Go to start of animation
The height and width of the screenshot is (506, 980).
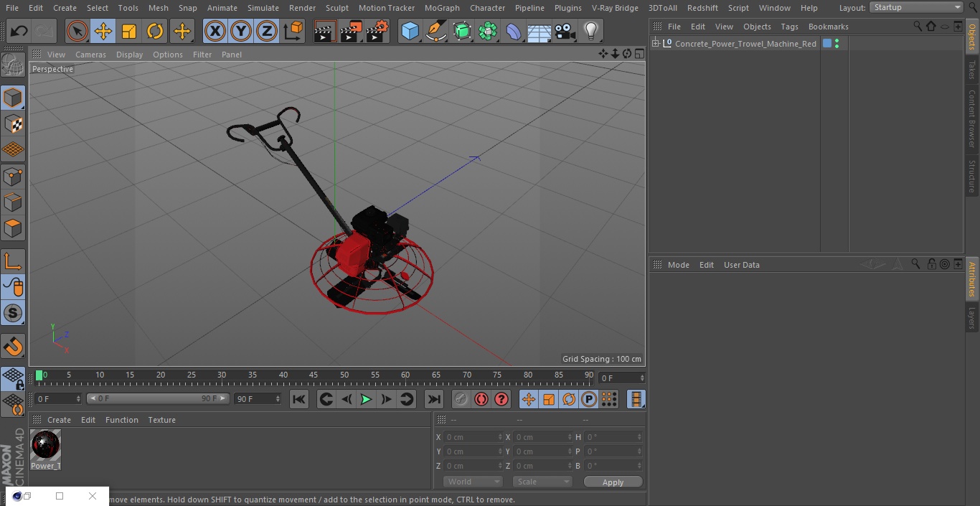[x=299, y=399]
